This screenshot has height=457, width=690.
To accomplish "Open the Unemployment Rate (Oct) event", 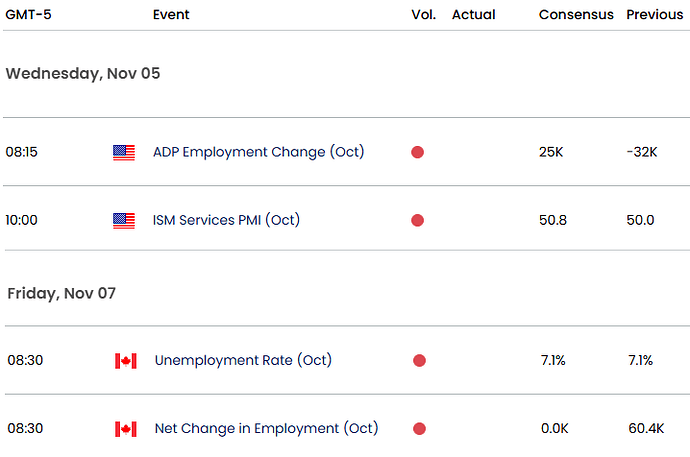I will 243,360.
